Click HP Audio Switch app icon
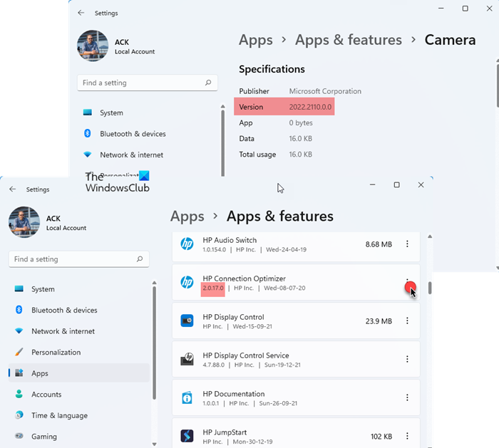The width and height of the screenshot is (499, 448). point(187,244)
